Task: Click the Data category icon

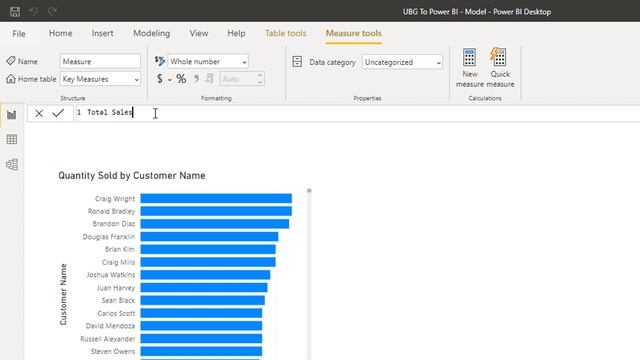Action: tap(297, 62)
